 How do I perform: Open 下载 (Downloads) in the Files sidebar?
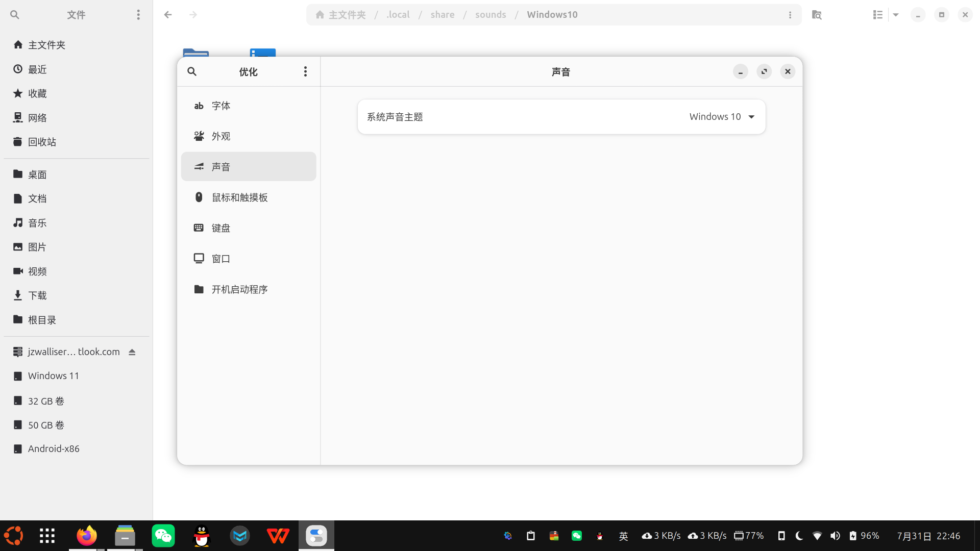point(77,295)
